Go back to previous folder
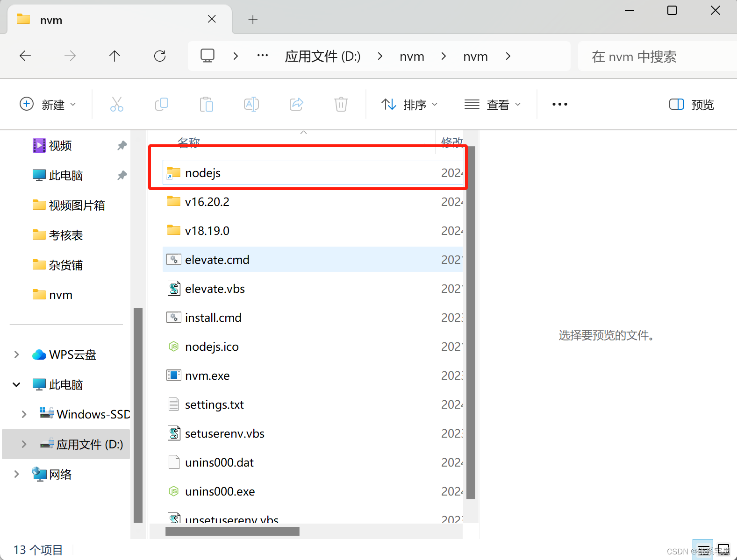Screen dimensions: 737x560 click(x=25, y=56)
